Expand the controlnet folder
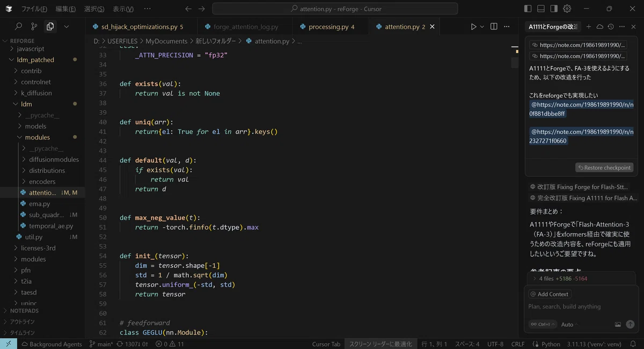The width and height of the screenshot is (644, 349). (x=42, y=82)
